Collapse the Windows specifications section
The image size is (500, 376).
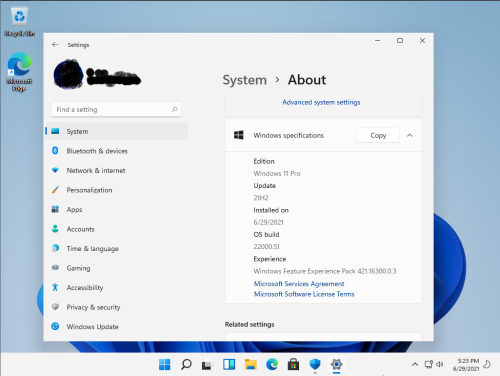410,135
